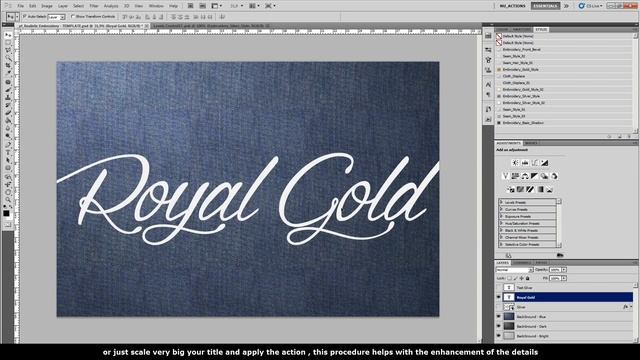Expand Exposure Presets list
Screen dimensions: 640x360
[502, 216]
